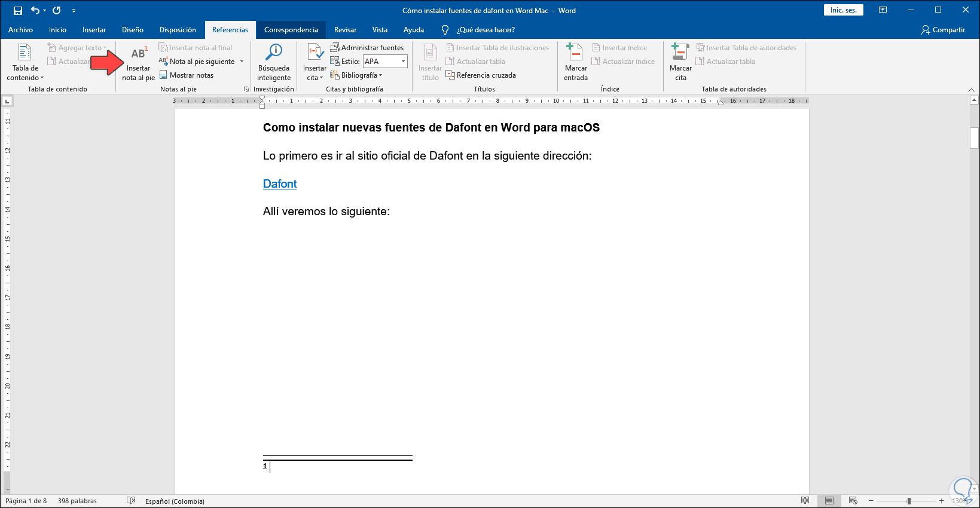Collapse the ribbon with the arrow

click(971, 90)
